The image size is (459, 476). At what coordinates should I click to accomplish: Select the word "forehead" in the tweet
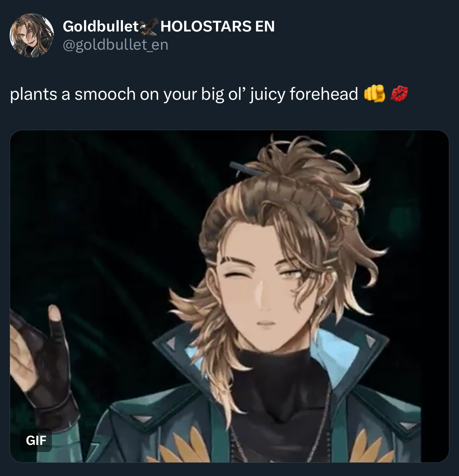324,94
